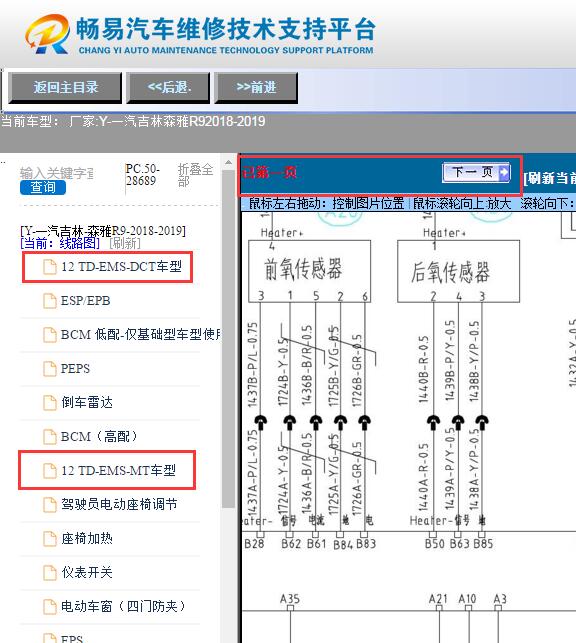
Task: Click the 当前：线路图 link
Action: point(60,243)
